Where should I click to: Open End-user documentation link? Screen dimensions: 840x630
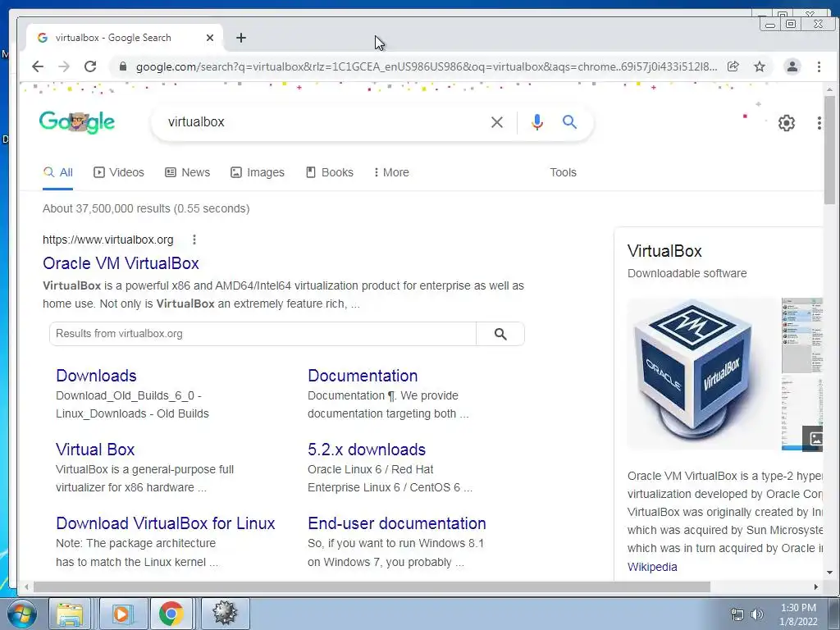(x=397, y=523)
